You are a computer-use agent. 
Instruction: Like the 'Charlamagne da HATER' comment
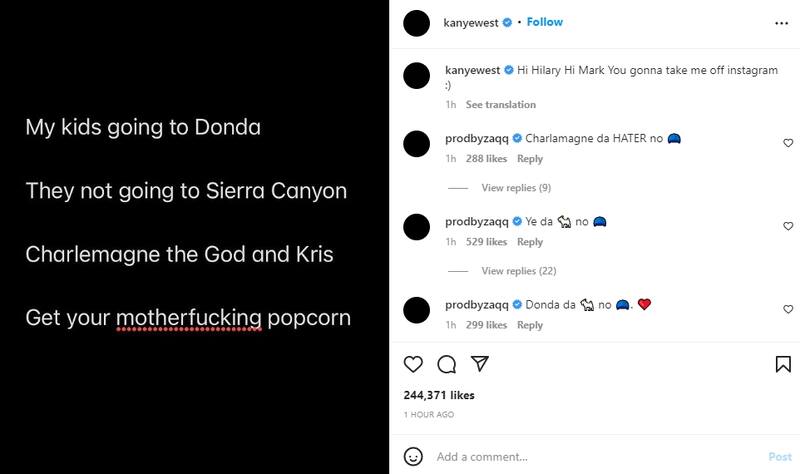788,144
